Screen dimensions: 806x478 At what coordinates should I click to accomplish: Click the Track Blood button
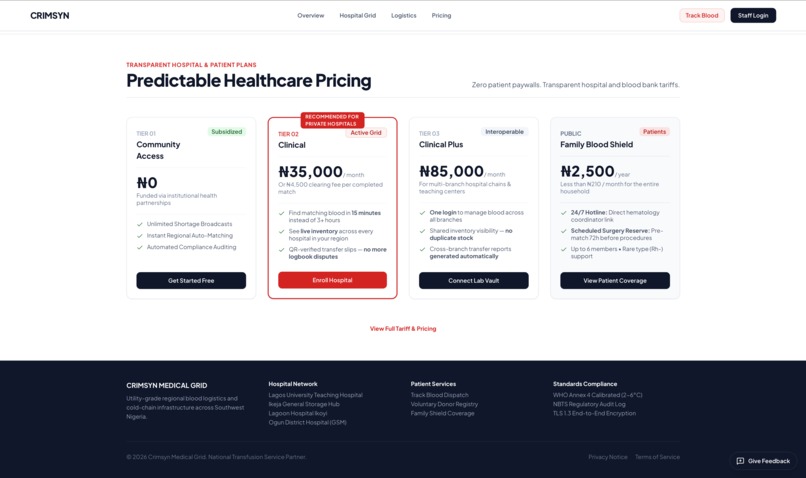point(702,15)
